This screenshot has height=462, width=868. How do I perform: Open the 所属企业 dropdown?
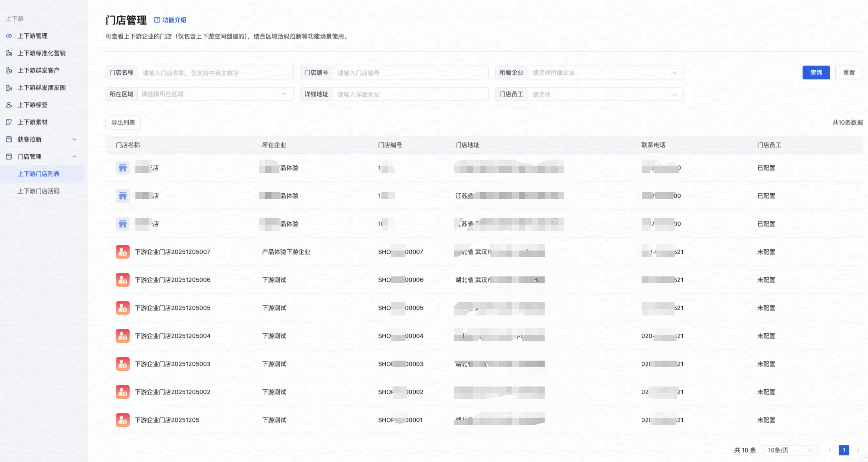pyautogui.click(x=605, y=73)
